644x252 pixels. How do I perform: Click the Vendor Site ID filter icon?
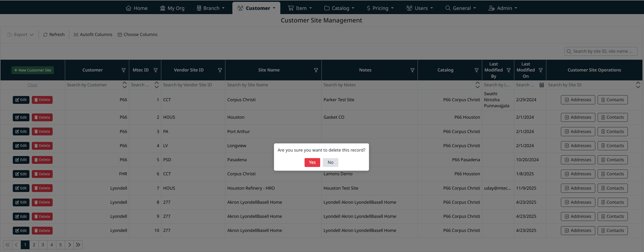[x=220, y=70]
